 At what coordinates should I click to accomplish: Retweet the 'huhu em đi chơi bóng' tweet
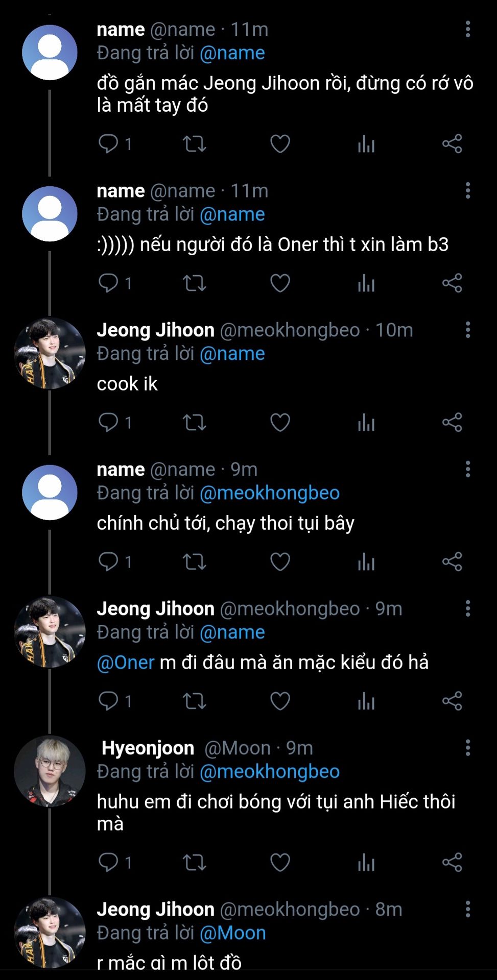coord(195,863)
